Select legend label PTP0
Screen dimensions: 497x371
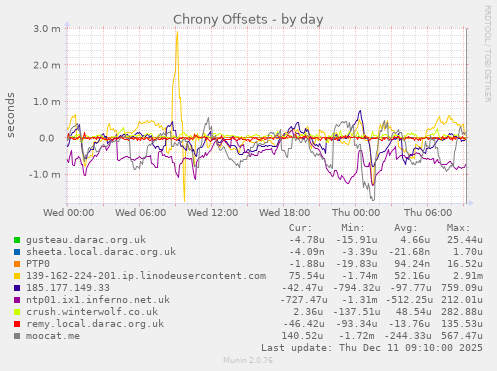(38, 264)
